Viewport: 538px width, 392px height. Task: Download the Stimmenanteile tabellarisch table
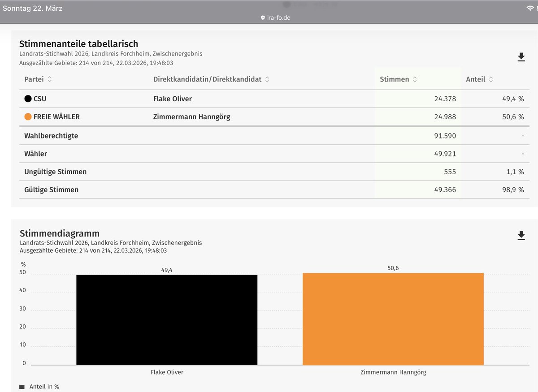[x=521, y=57]
